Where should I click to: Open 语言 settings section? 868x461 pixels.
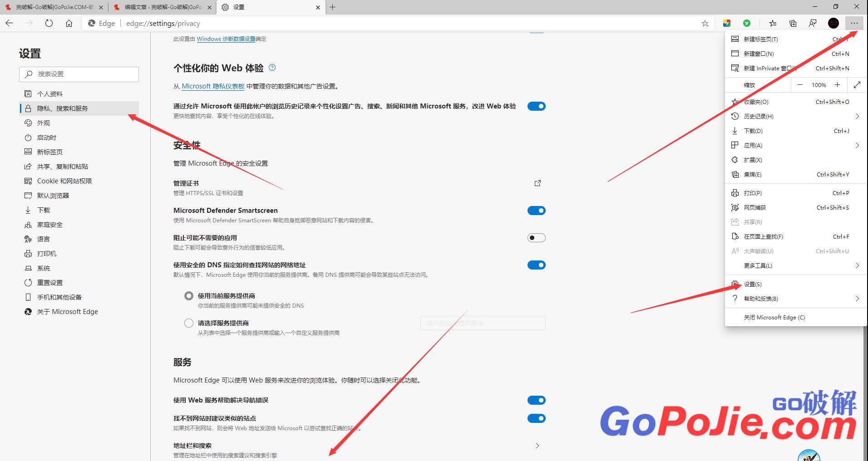point(79,239)
